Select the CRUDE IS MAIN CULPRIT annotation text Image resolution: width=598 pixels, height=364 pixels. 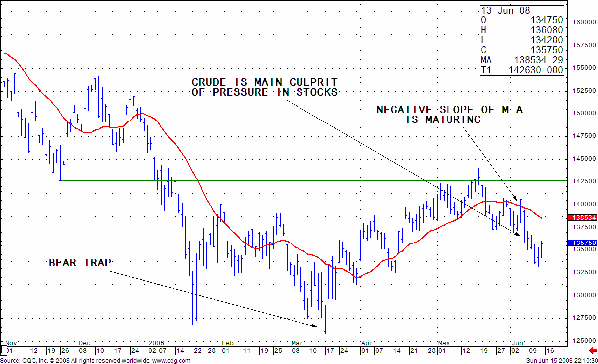pos(265,87)
